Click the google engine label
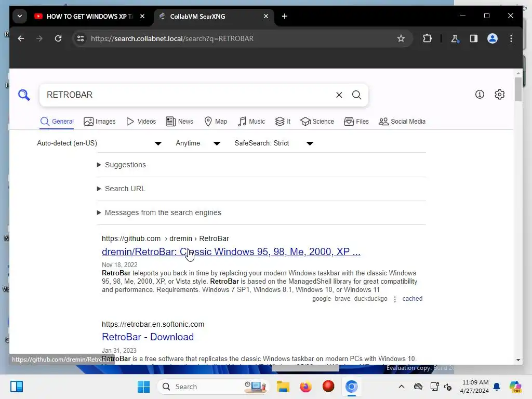The height and width of the screenshot is (399, 532). [322, 299]
